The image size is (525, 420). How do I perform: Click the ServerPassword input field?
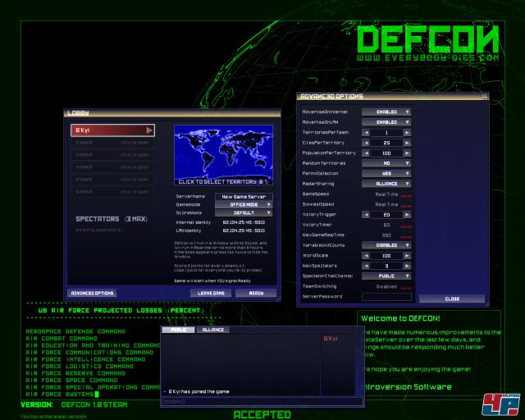[386, 297]
